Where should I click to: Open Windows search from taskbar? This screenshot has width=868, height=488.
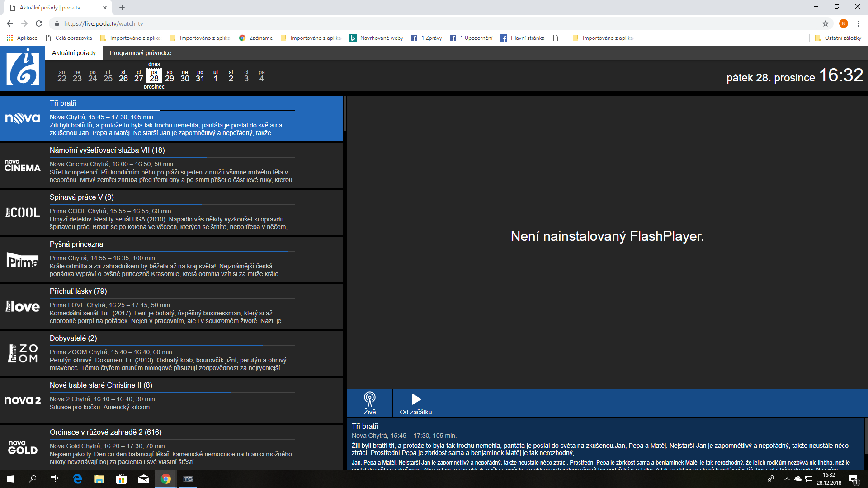[x=33, y=479]
